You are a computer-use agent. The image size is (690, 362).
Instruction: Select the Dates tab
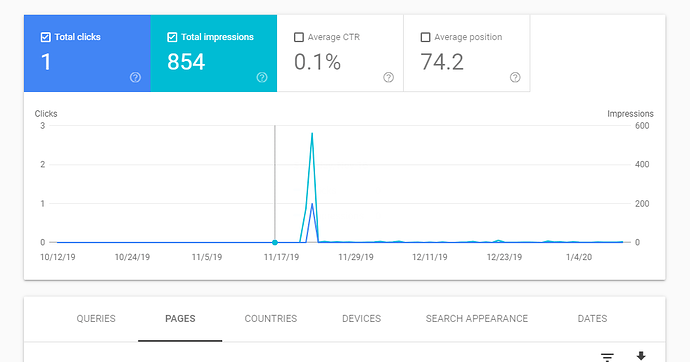(x=592, y=318)
